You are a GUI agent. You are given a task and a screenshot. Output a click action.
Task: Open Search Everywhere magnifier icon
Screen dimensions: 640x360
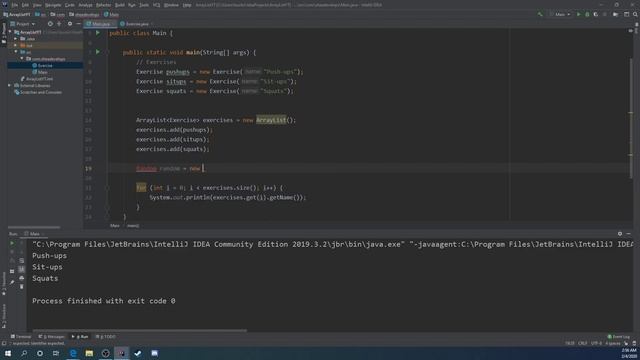coord(635,14)
